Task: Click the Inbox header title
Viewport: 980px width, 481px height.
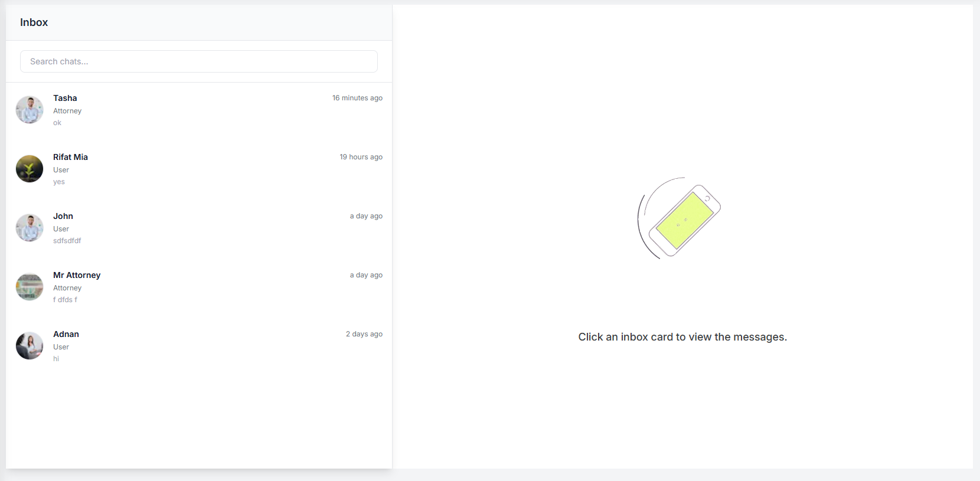Action: point(34,22)
